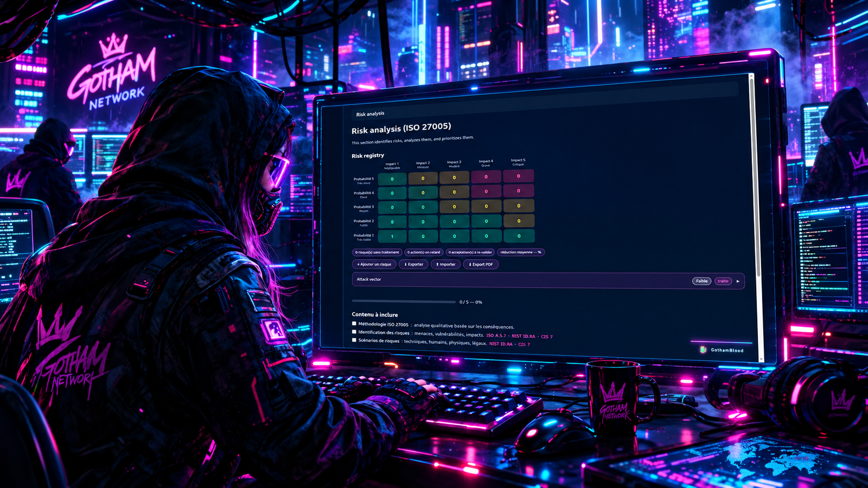The image size is (868, 488).
Task: Open the Attack vector risk entry
Action: tap(548, 280)
